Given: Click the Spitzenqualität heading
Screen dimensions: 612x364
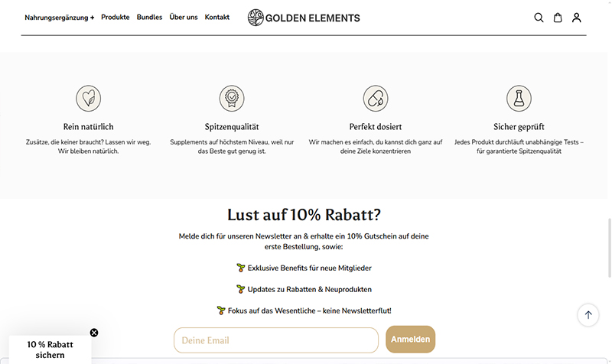Looking at the screenshot, I should pyautogui.click(x=232, y=127).
